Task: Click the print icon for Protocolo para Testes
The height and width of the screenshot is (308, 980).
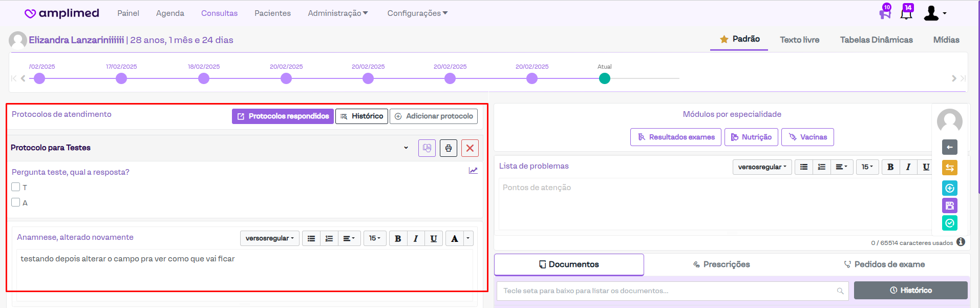Action: pyautogui.click(x=448, y=148)
